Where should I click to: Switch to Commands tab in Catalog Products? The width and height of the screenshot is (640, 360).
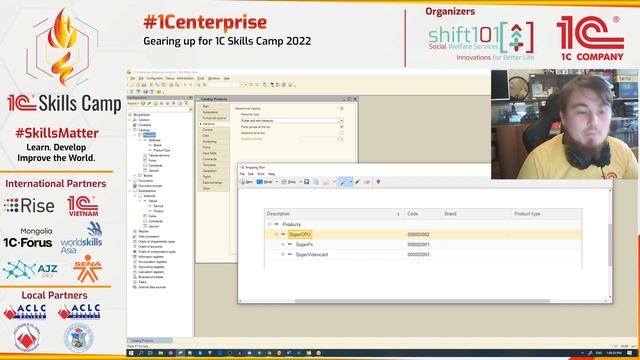tap(214, 159)
